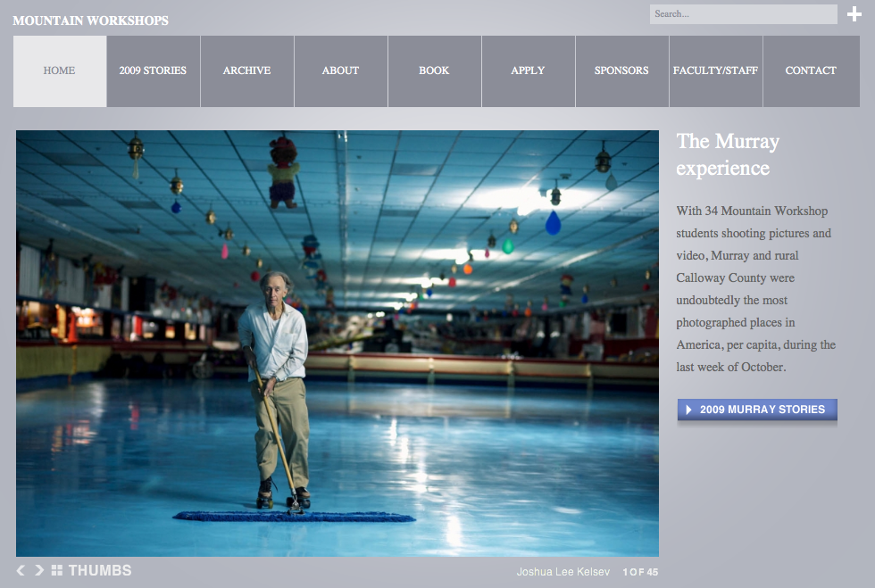Open the 2009 STORIES menu item
875x588 pixels.
[153, 70]
